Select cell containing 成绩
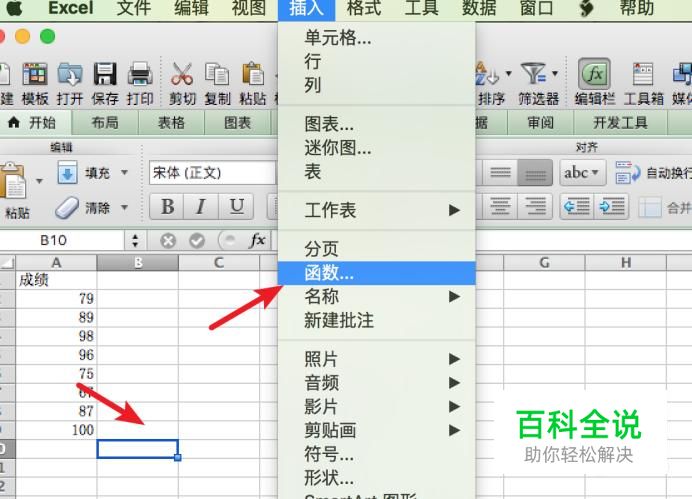 click(56, 280)
